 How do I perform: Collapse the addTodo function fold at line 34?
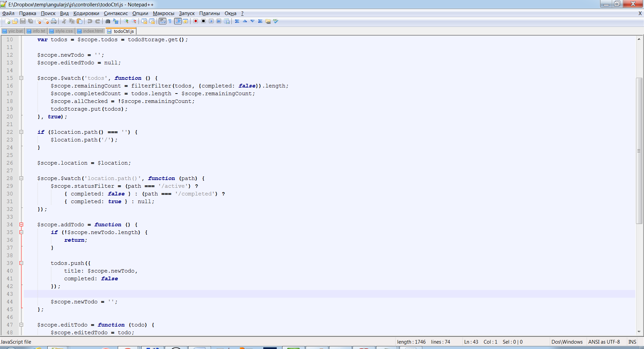tap(21, 225)
